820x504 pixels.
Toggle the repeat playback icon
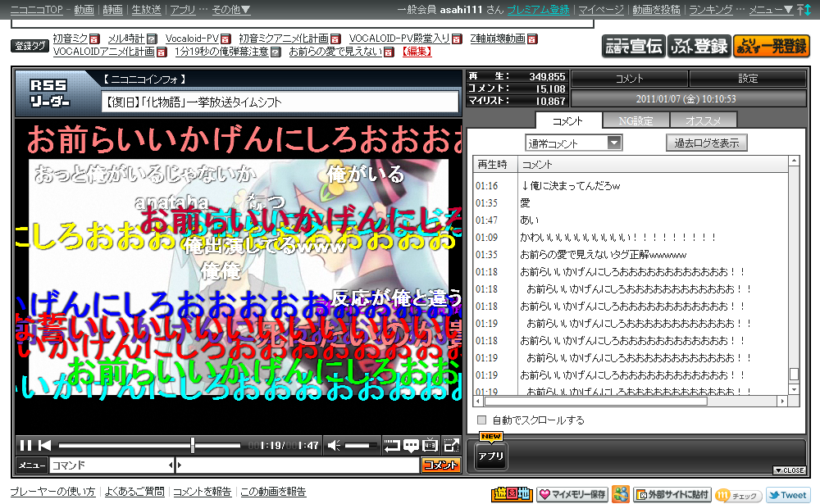point(392,446)
